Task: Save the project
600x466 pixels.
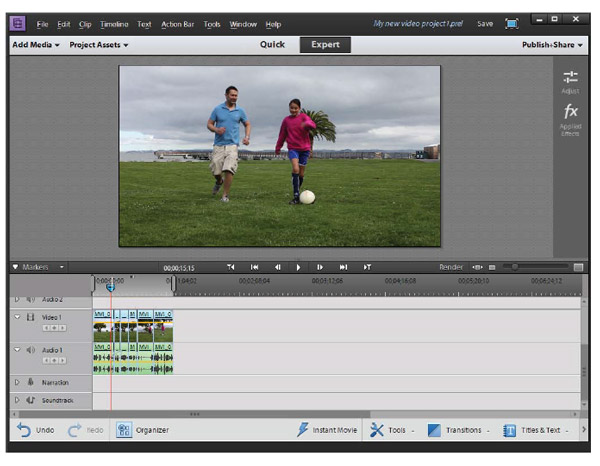Action: (x=485, y=24)
